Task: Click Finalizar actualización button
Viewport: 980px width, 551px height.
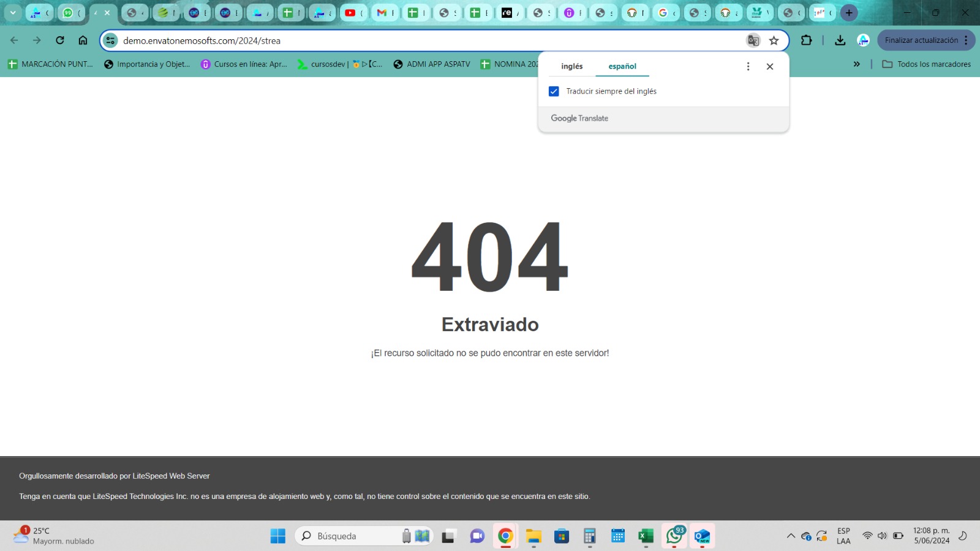Action: pos(921,40)
